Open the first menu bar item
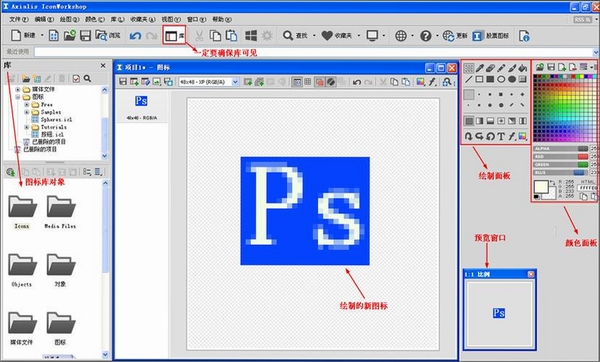 (x=18, y=19)
